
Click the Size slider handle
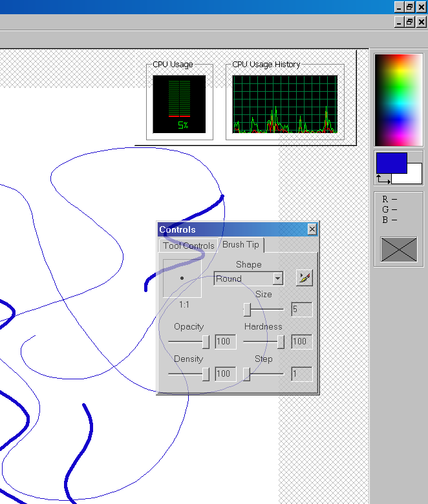(247, 310)
